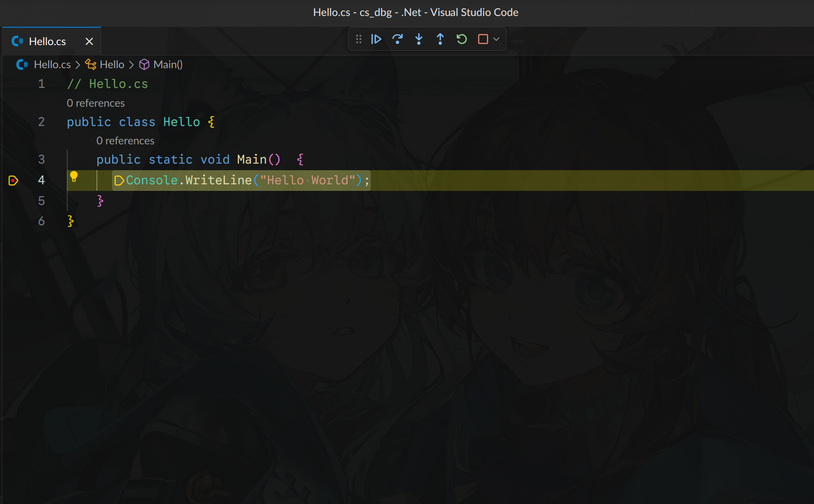Toggle the breakpoint on line 4

[13, 180]
